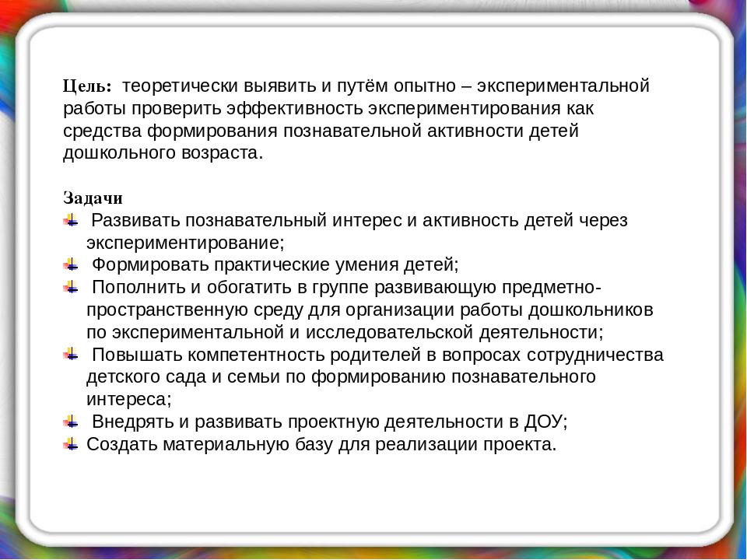Click the bullet icon before 'Пополнить и обогатить'

pos(71,287)
